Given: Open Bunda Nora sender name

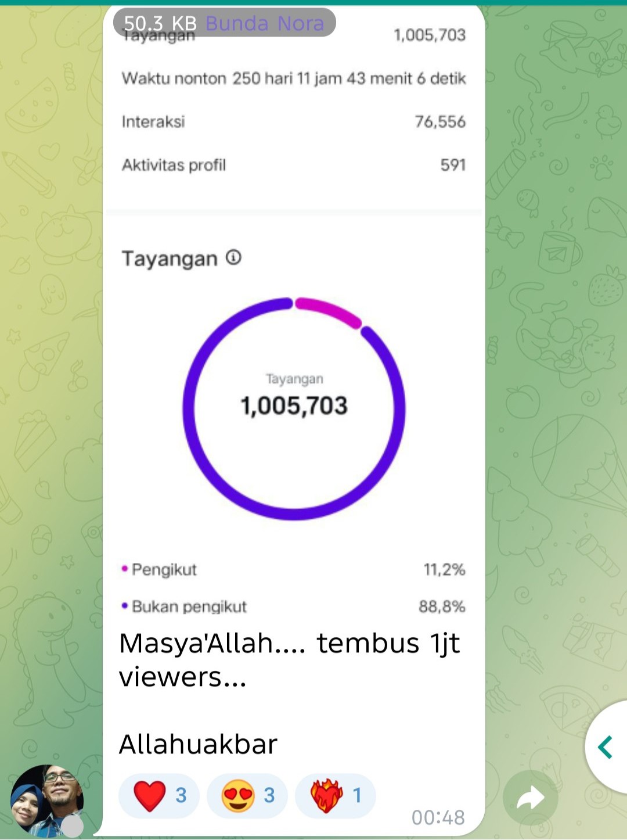Looking at the screenshot, I should (x=265, y=23).
